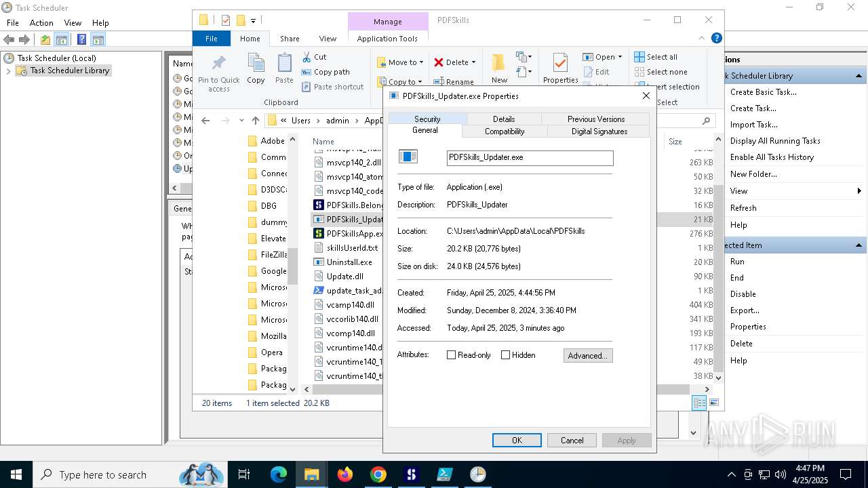Open the recent locations dropdown chevron
This screenshot has width=868, height=488.
[x=241, y=121]
